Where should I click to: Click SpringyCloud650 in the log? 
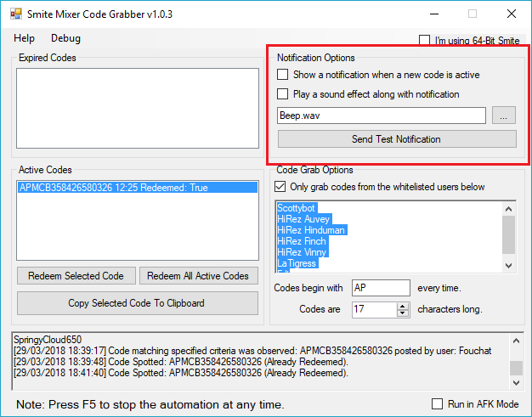click(48, 340)
